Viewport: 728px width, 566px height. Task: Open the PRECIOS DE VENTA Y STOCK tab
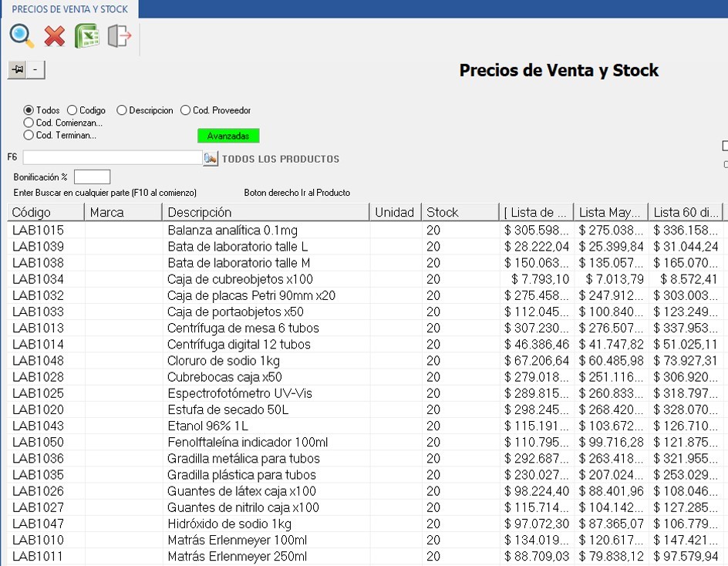[x=69, y=9]
